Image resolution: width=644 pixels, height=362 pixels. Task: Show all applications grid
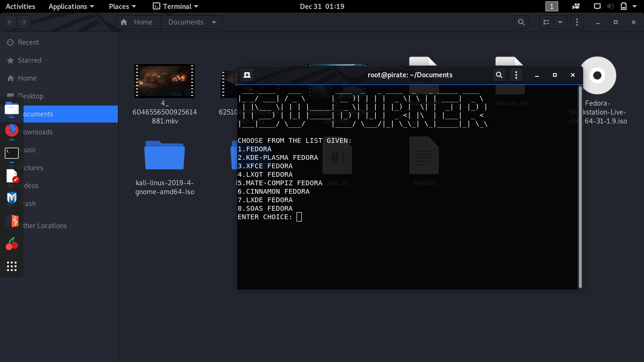[12, 266]
